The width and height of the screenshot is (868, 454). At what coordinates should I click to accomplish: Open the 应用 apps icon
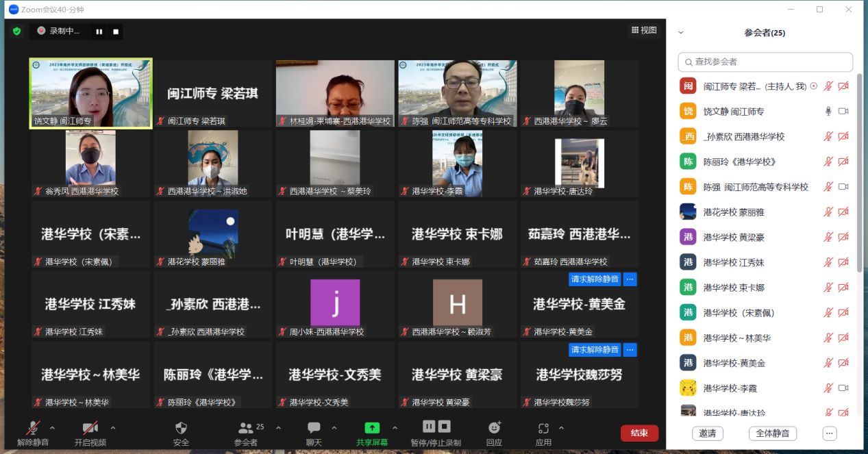click(543, 428)
